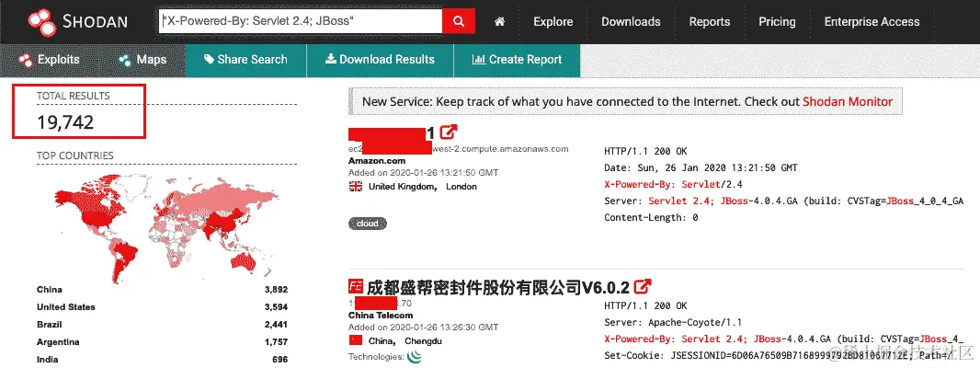Viewport: 980px width, 368px height.
Task: Click the Amazon.com organization link
Action: [x=377, y=161]
